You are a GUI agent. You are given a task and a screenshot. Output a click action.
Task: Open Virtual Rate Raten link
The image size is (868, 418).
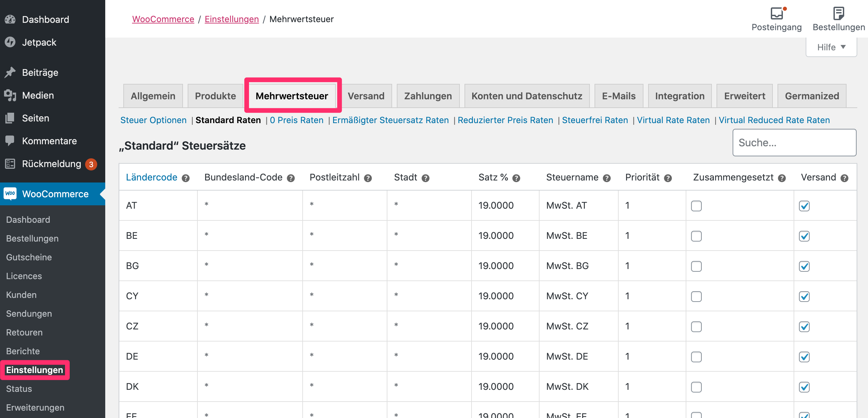tap(673, 120)
